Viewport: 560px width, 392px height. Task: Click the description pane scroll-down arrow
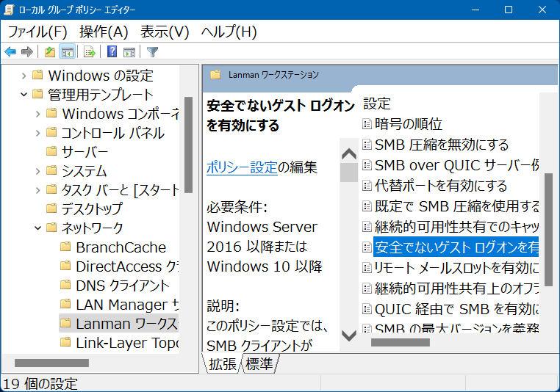[x=349, y=336]
